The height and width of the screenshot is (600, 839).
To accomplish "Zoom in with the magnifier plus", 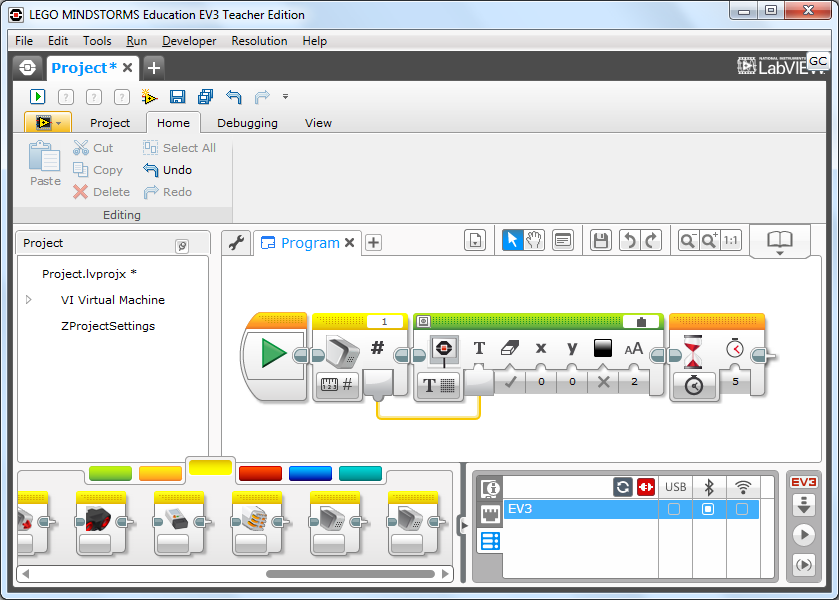I will tap(710, 240).
